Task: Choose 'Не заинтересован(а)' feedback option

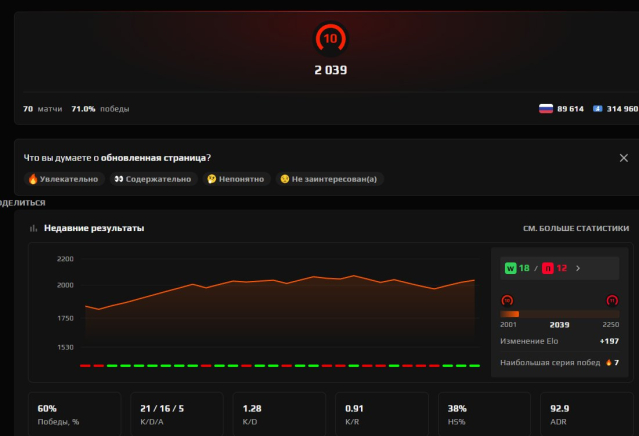Action: pyautogui.click(x=329, y=179)
